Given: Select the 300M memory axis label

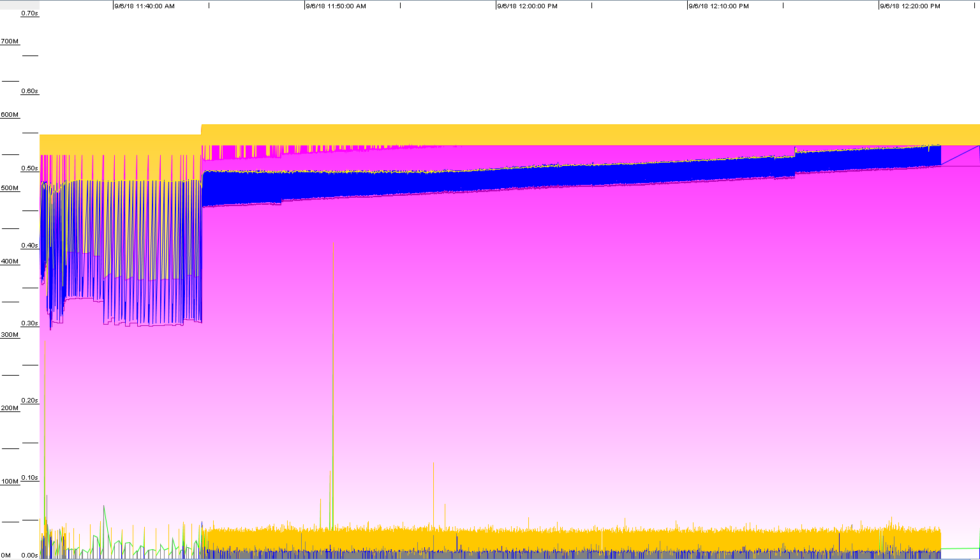Looking at the screenshot, I should coord(10,335).
